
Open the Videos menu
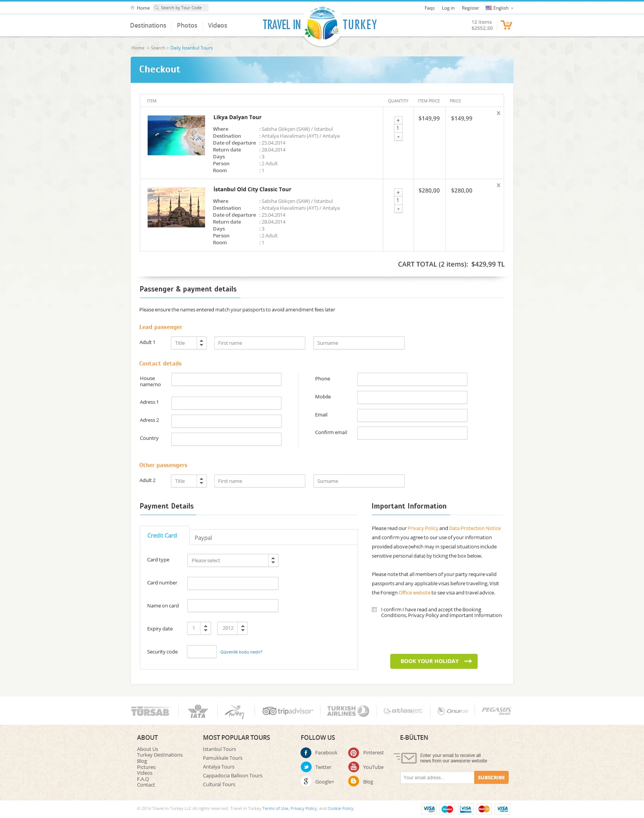coord(217,25)
